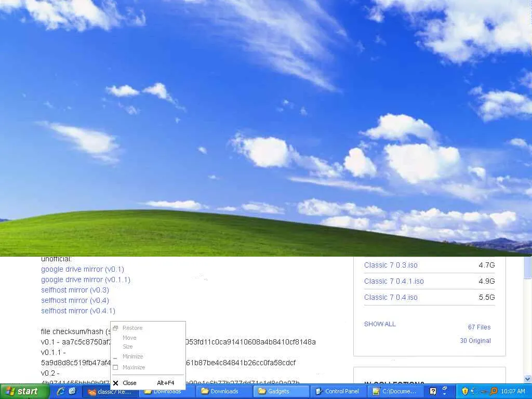Select Move in the context menu
Image resolution: width=532 pixels, height=399 pixels.
(x=148, y=338)
